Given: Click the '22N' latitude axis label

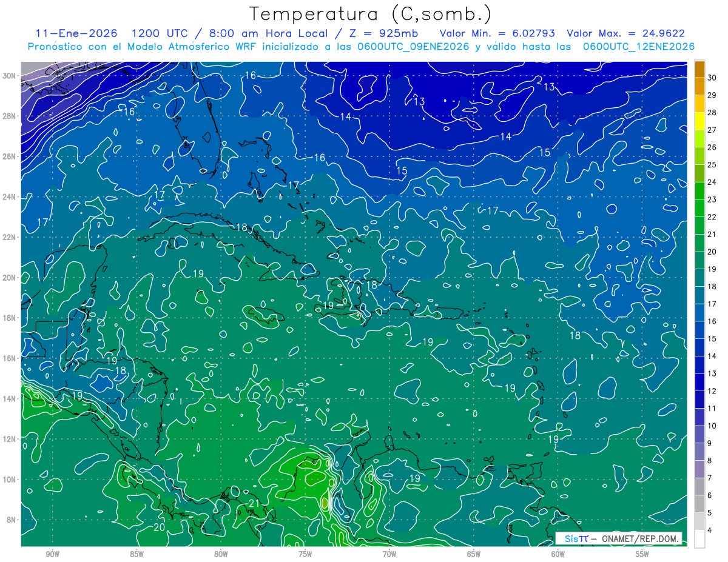Looking at the screenshot, I should pos(10,237).
